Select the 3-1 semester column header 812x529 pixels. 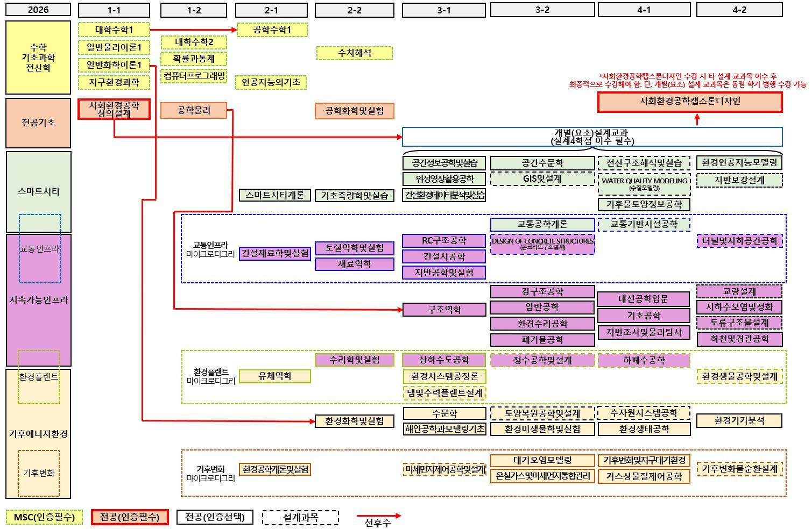coord(444,10)
